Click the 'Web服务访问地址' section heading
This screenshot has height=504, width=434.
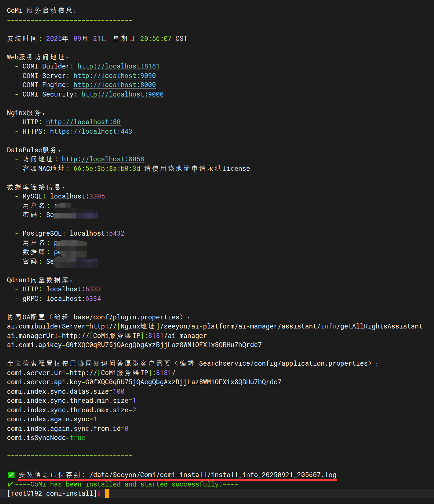(38, 57)
